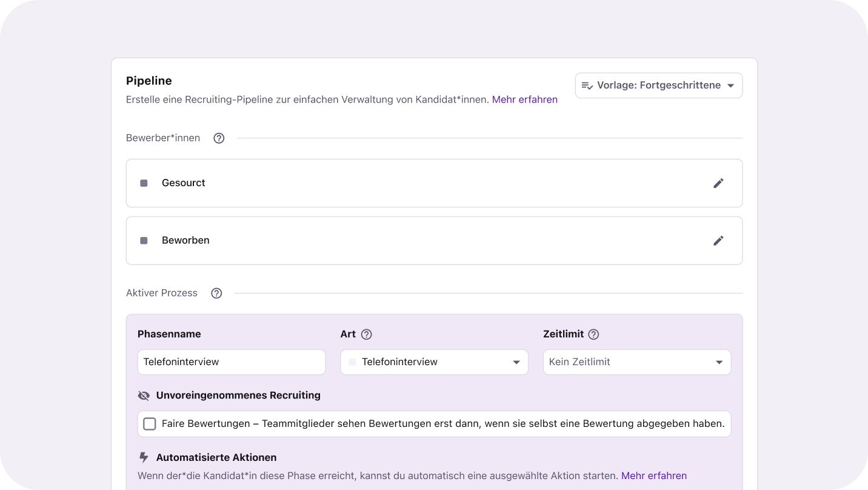Viewport: 868px width, 490px height.
Task: Open the Vorlage: Fortgeschrittene dropdown
Action: click(659, 86)
